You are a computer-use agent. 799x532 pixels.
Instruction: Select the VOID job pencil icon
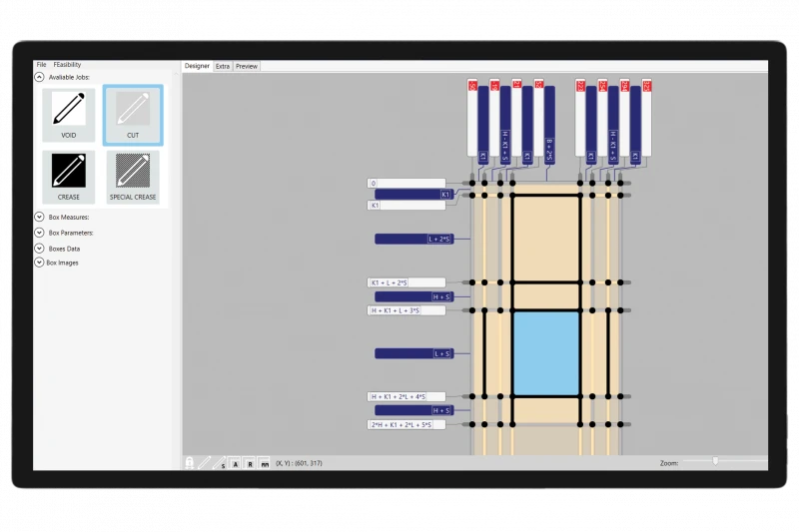(x=69, y=110)
